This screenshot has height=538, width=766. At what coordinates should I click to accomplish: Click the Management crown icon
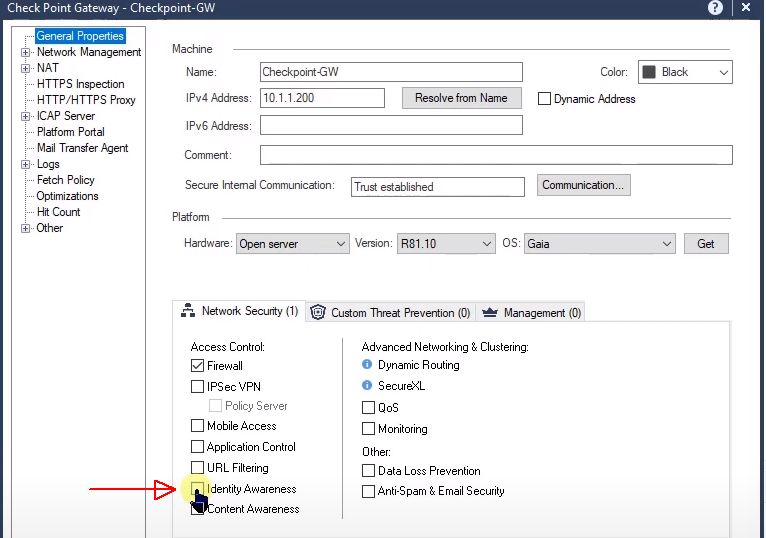tap(489, 312)
